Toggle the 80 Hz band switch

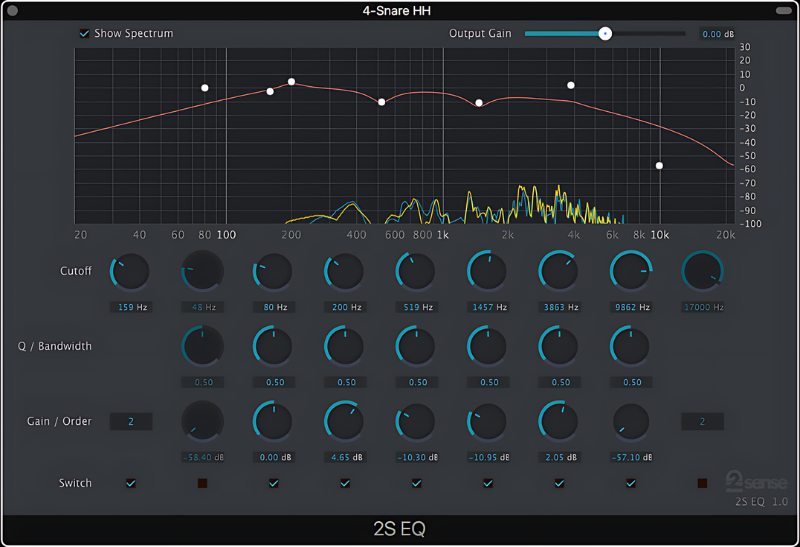(x=274, y=483)
